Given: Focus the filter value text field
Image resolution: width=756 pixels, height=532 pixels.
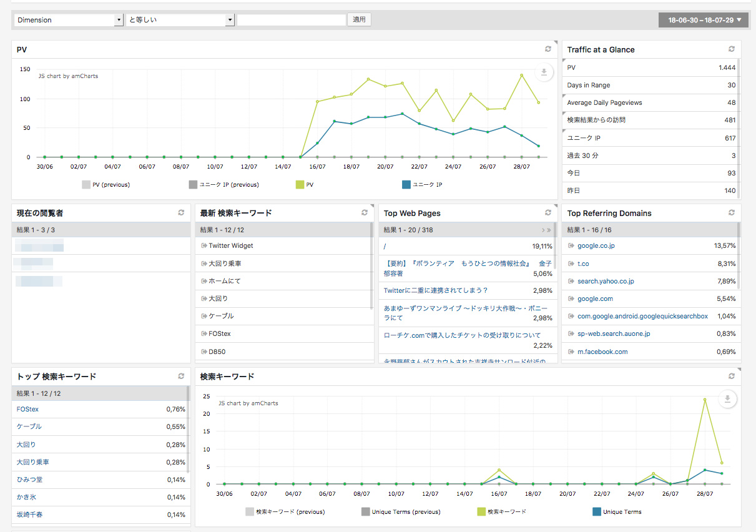Looking at the screenshot, I should pyautogui.click(x=292, y=20).
